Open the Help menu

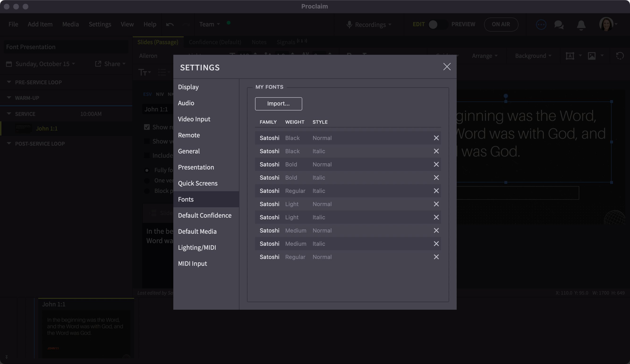pyautogui.click(x=150, y=24)
